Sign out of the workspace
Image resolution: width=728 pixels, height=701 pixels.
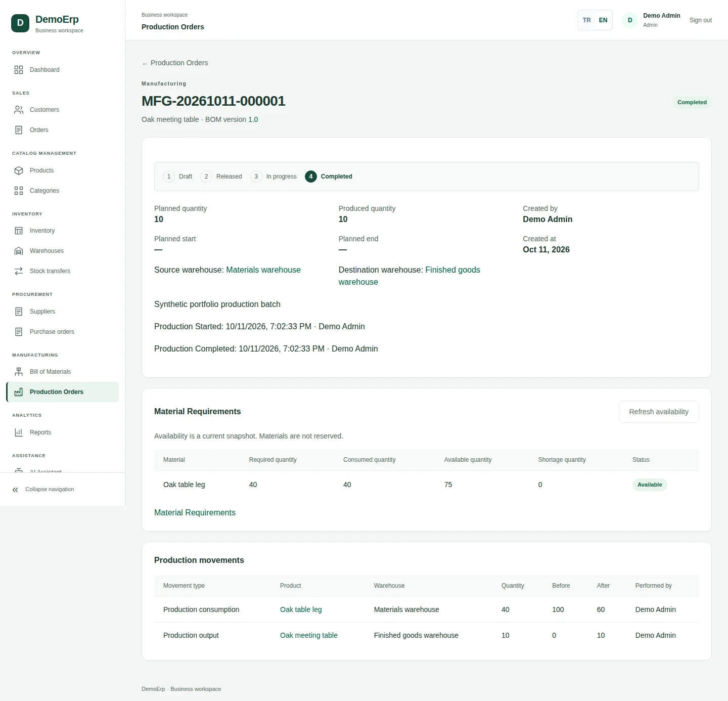[x=700, y=20]
